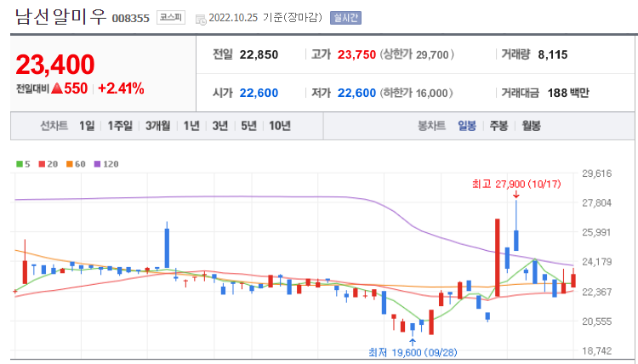Click the stock name 남선알미우
Screen dimensions: 638x364
(61, 17)
